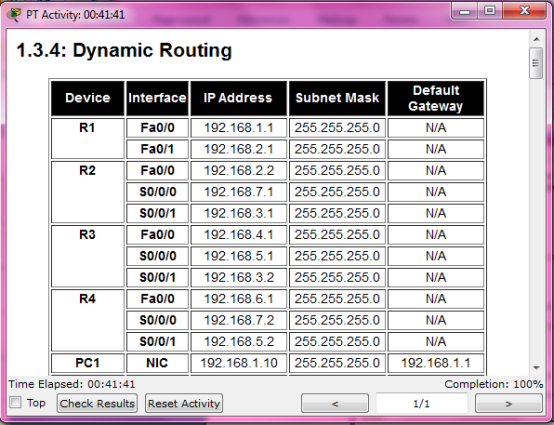Click the Packet Tracer icon in title bar
This screenshot has width=554, height=425.
coord(14,14)
